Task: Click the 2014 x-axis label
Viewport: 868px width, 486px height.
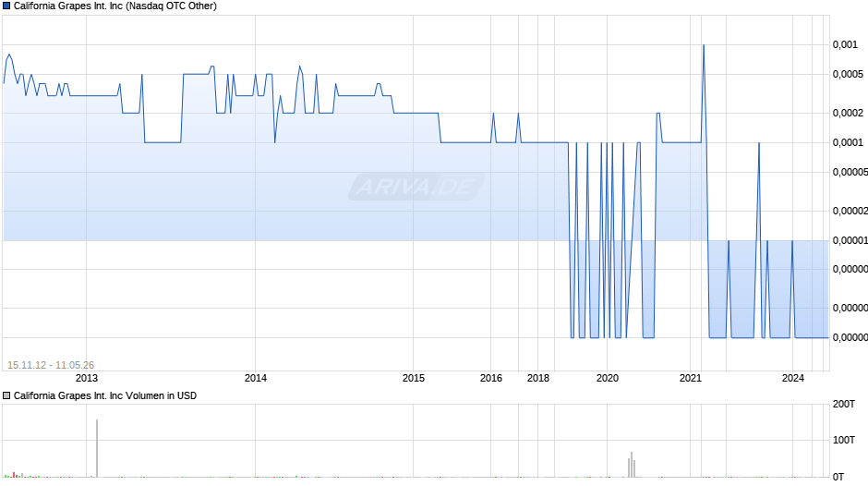Action: coord(255,378)
